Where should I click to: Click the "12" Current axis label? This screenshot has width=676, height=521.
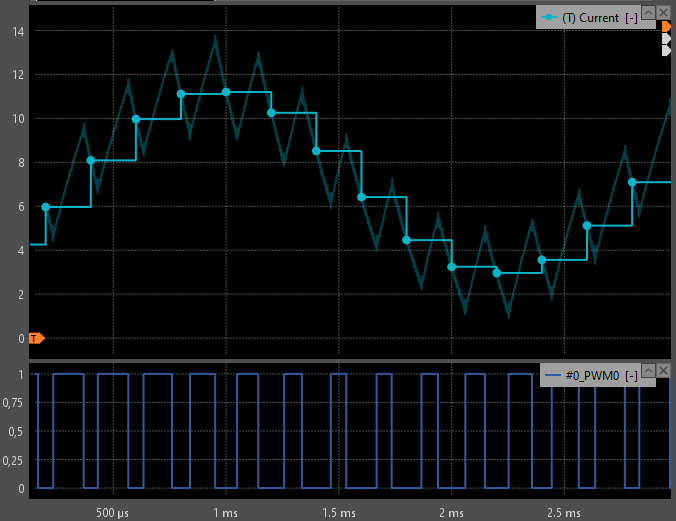18,75
